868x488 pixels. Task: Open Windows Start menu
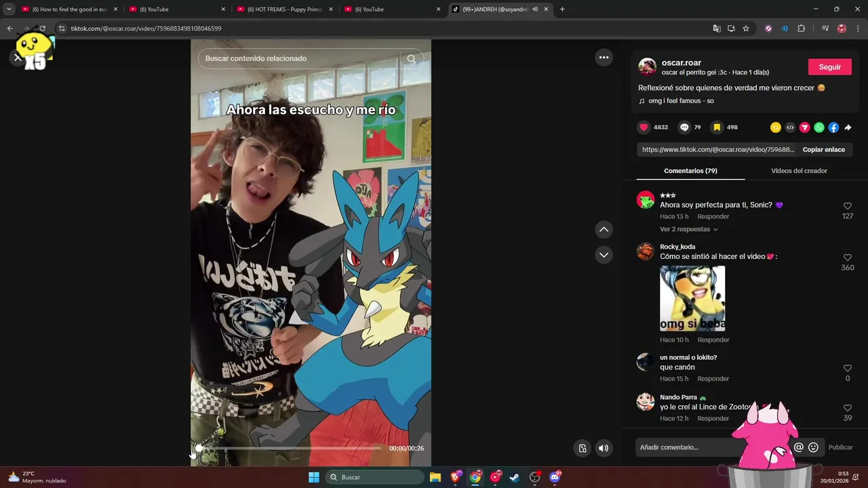coord(313,477)
